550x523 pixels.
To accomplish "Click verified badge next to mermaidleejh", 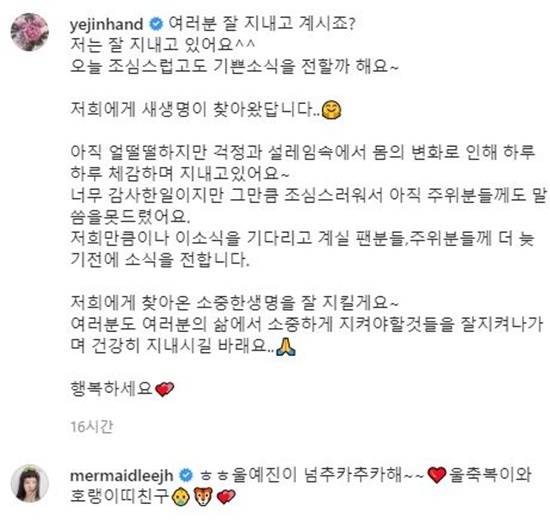I will click(186, 476).
